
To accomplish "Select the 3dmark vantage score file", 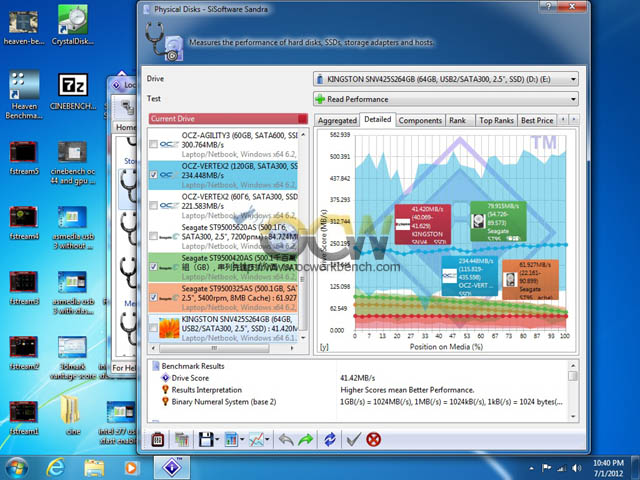I will click(73, 358).
